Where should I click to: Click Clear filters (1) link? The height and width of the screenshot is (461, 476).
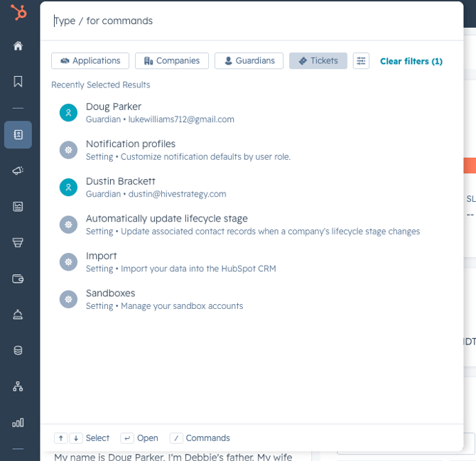(x=411, y=61)
